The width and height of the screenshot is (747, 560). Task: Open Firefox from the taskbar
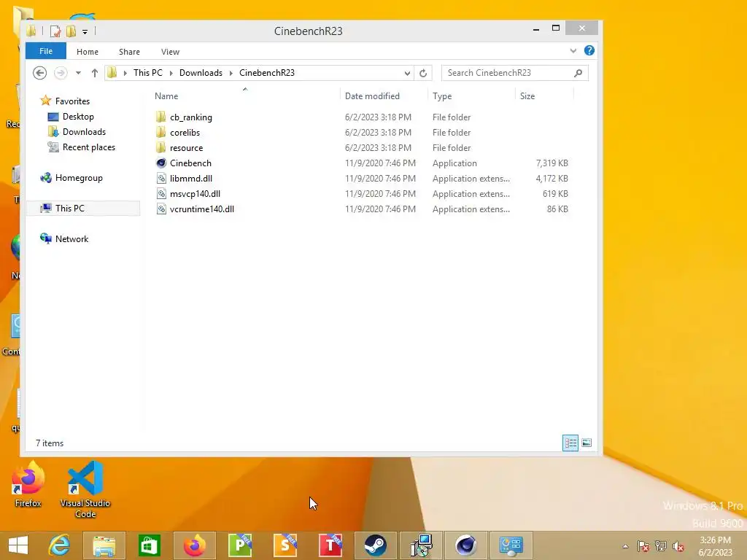point(194,545)
